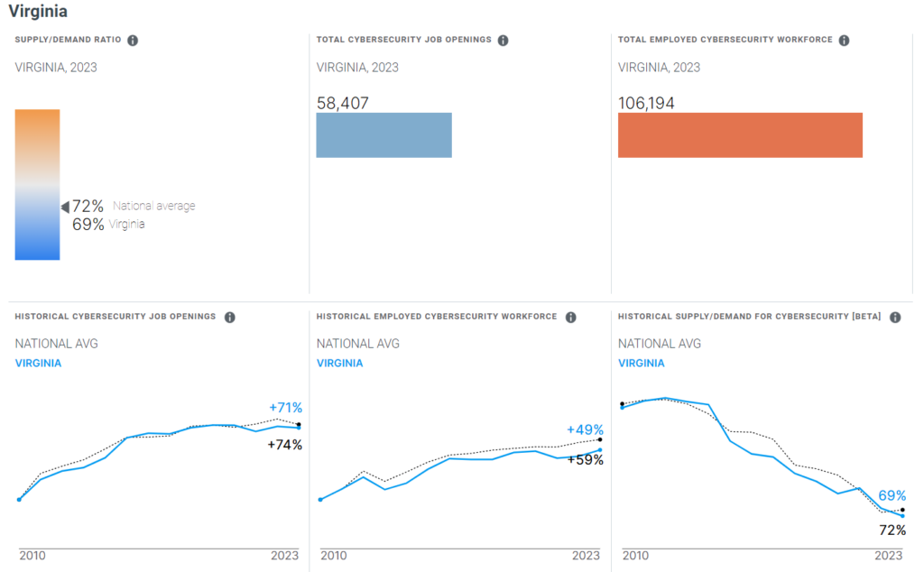The height and width of the screenshot is (572, 924).
Task: Click info icon beside Supply/Demand Ratio
Action: pos(133,41)
